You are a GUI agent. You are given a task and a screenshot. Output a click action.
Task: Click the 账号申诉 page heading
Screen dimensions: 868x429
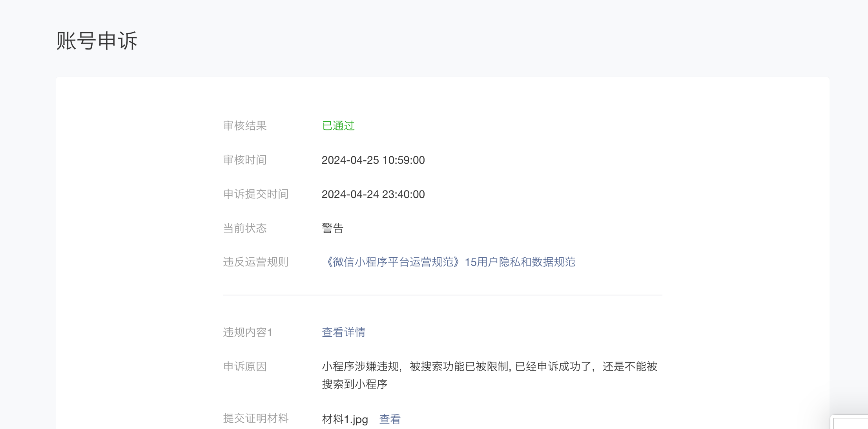pyautogui.click(x=97, y=41)
